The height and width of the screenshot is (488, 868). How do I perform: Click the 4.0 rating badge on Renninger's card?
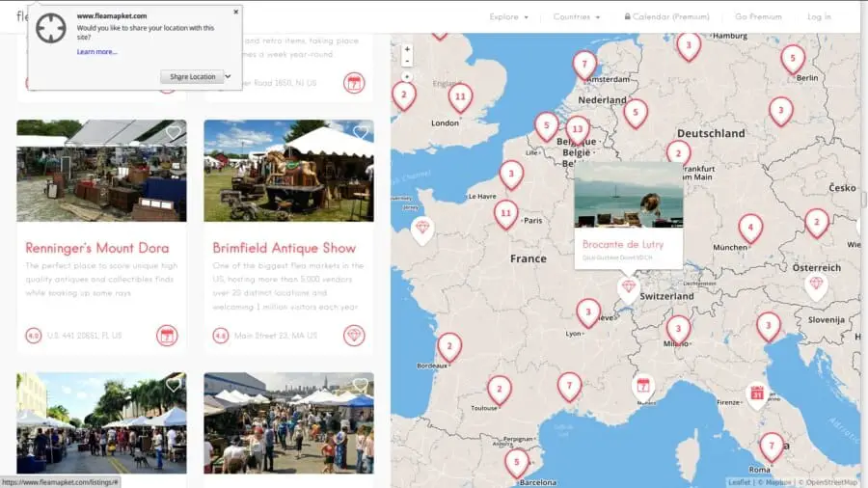pyautogui.click(x=33, y=336)
